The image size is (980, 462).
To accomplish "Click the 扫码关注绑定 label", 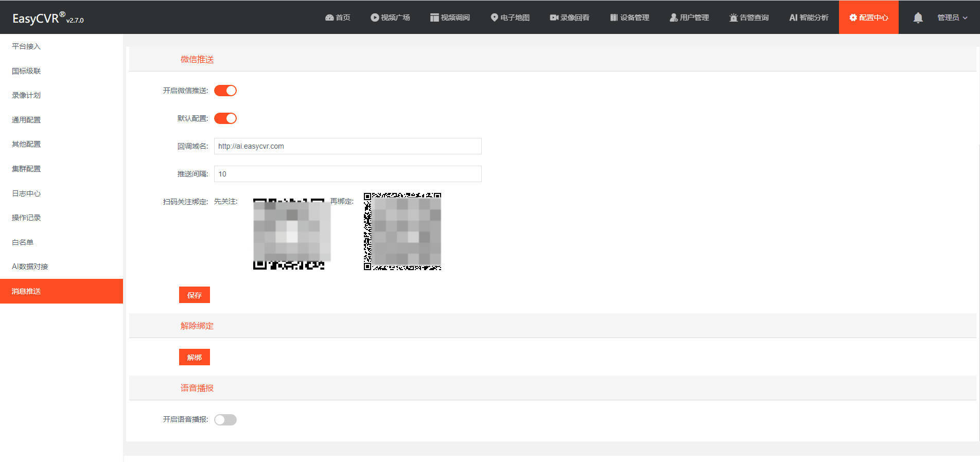I will click(x=186, y=202).
